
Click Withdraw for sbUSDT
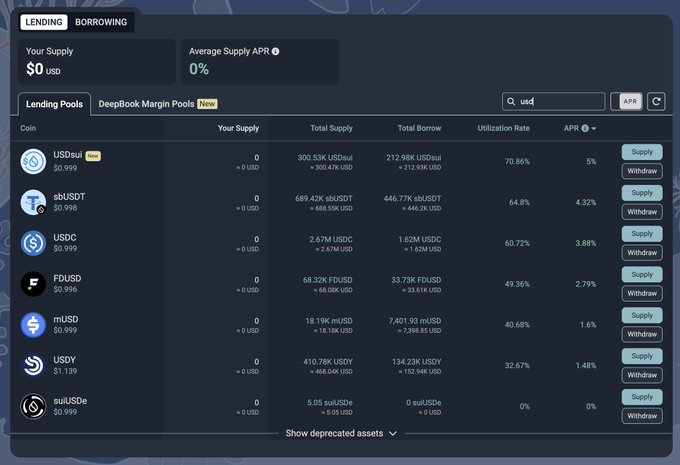tap(642, 212)
